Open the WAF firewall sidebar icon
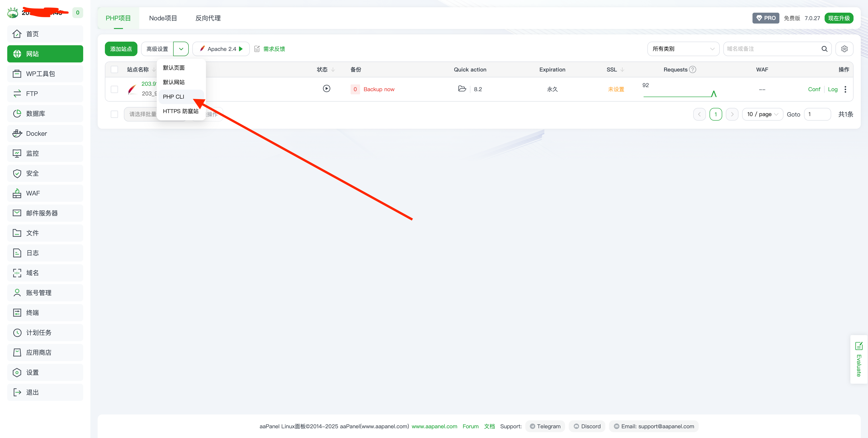The image size is (868, 438). pos(17,193)
